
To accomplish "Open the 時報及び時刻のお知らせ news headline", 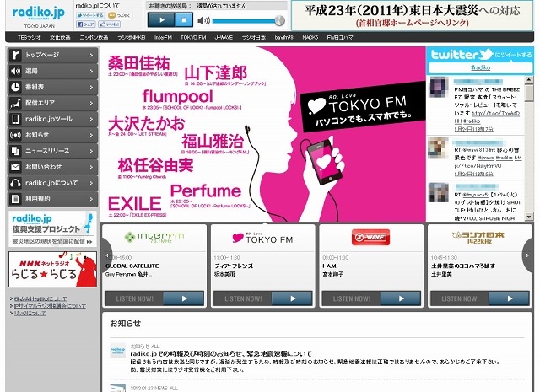I will (x=221, y=354).
